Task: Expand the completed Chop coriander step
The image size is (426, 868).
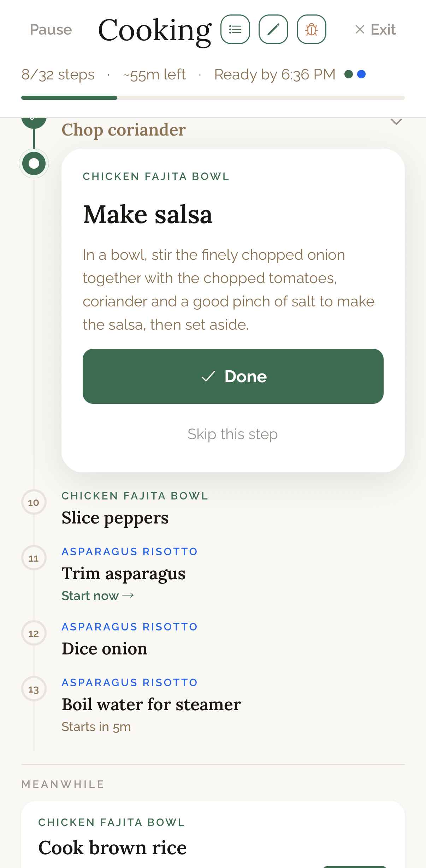Action: (x=124, y=130)
